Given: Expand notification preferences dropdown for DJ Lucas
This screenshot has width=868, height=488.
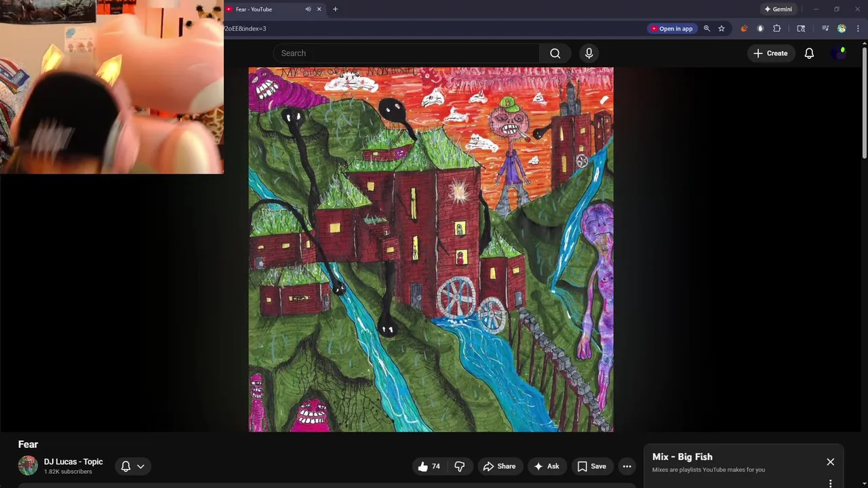Looking at the screenshot, I should [140, 466].
